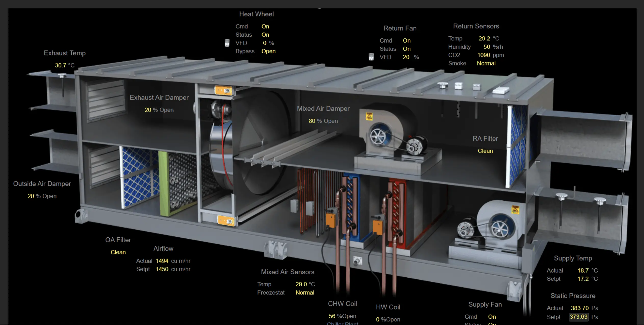Click the Mixed Air Damper 80% Open value
The width and height of the screenshot is (644, 325).
pyautogui.click(x=312, y=121)
